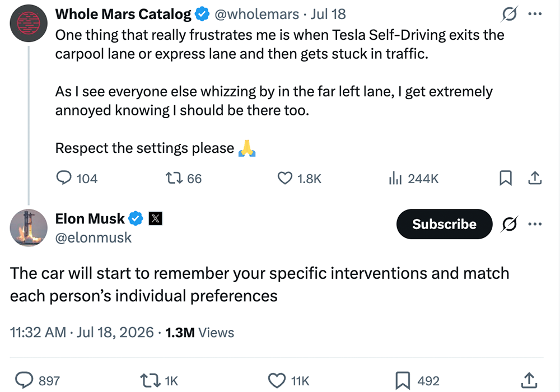Screen dimensions: 560x392
Task: Open the 11:32 AM Jul 18, 2026 timestamp
Action: 82,333
